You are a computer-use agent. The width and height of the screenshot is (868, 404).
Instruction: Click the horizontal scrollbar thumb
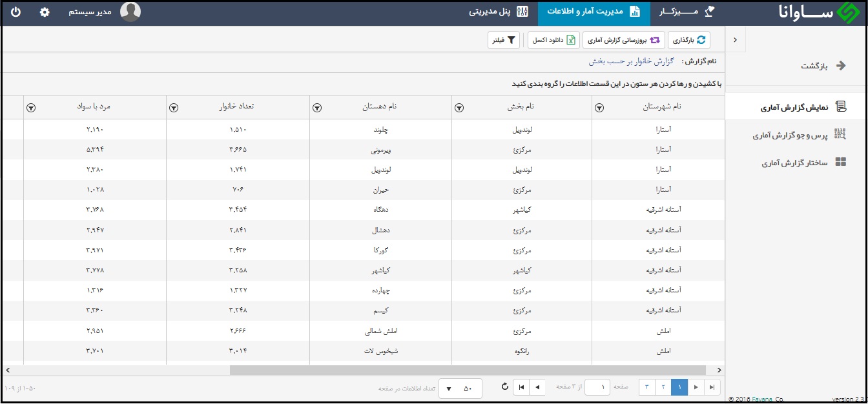coord(468,370)
